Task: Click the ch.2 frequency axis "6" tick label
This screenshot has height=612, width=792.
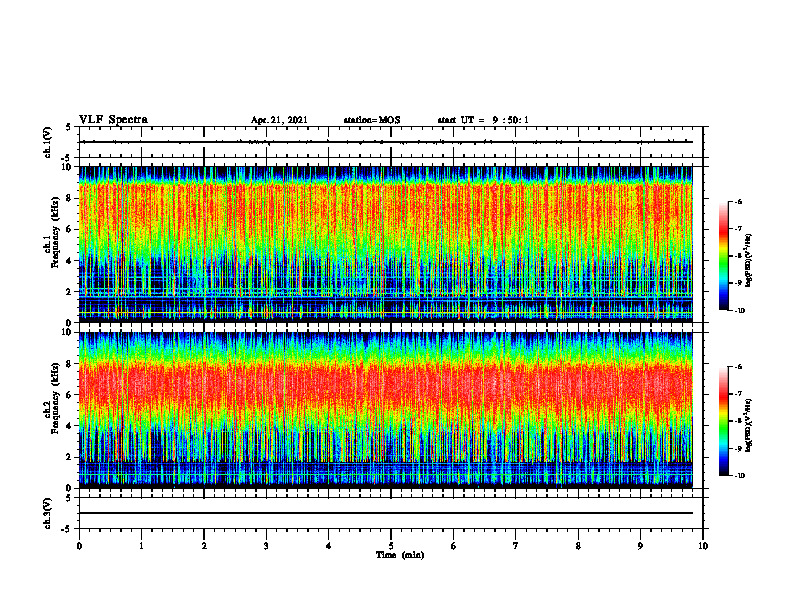Action: (70, 395)
